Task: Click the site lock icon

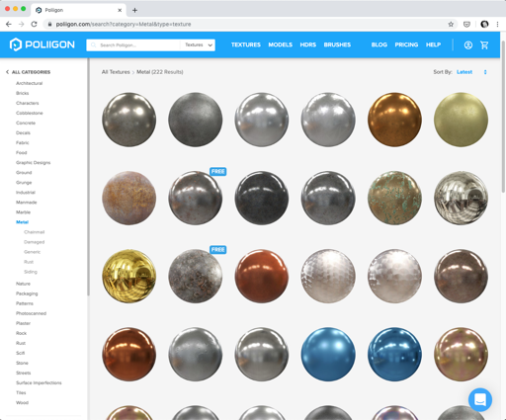Action: point(49,24)
